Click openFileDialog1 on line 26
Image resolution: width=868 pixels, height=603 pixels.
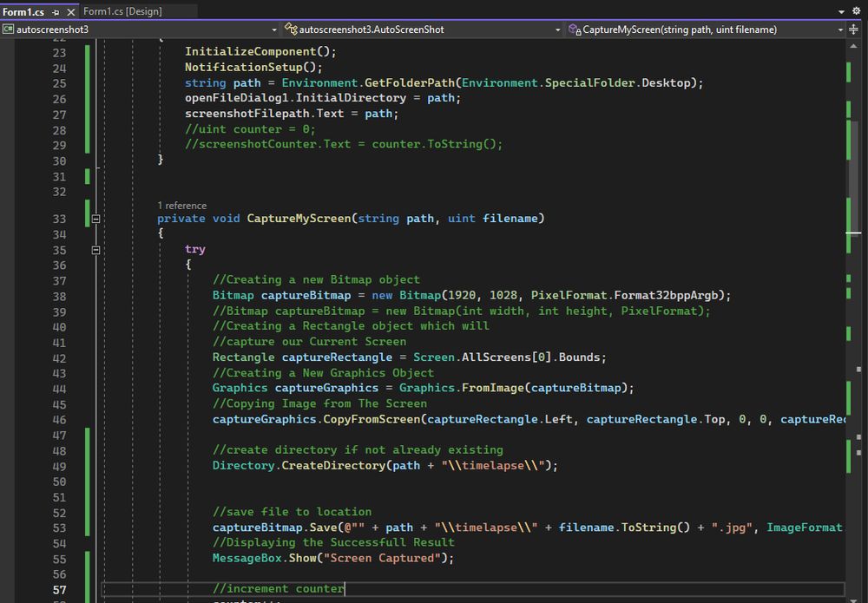coord(236,98)
